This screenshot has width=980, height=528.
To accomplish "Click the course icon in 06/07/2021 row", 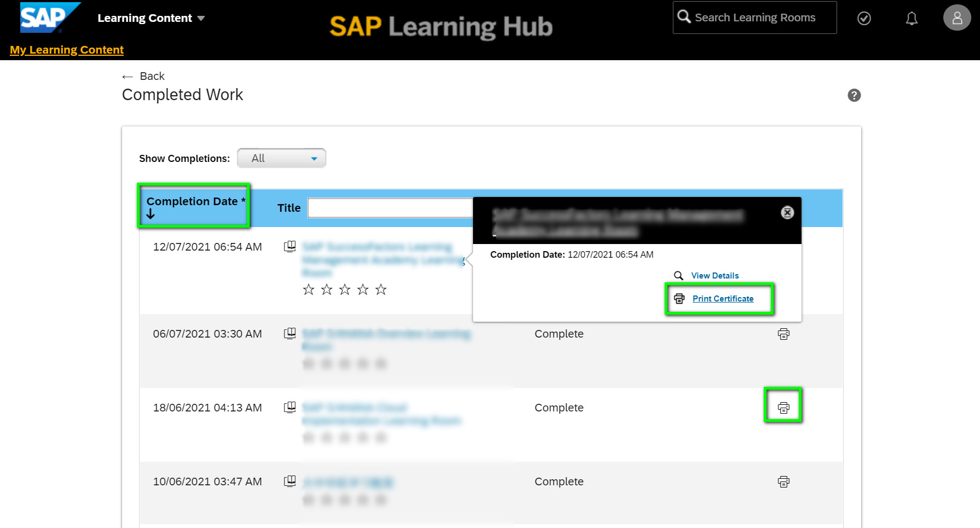I will (290, 334).
